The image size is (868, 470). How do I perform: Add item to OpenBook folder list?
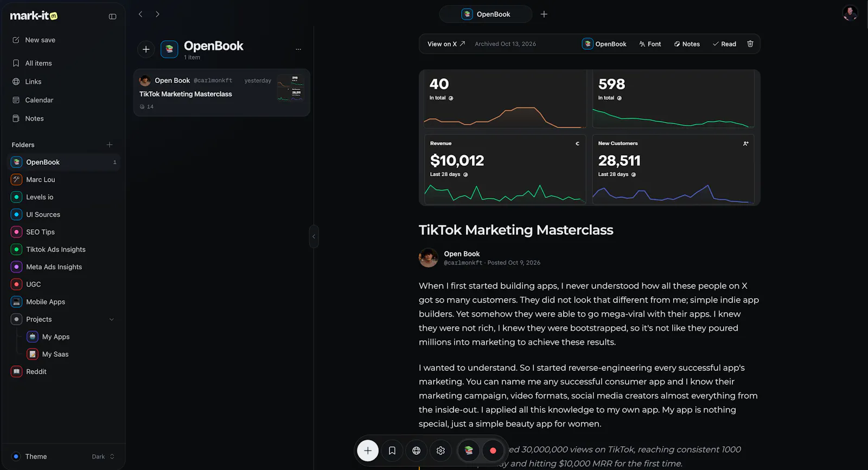click(x=146, y=49)
